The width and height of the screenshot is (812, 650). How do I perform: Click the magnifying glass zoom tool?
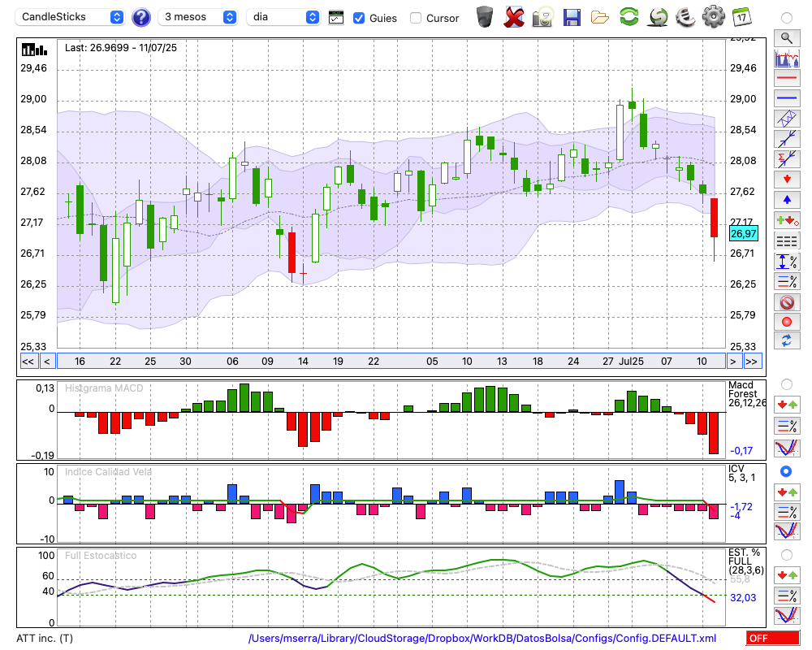click(x=787, y=38)
